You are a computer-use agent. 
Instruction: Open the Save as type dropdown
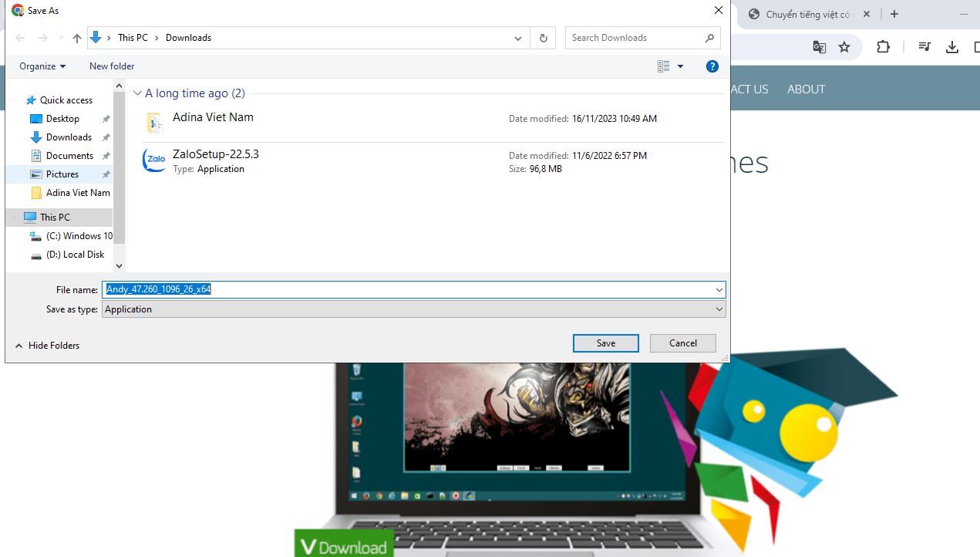[413, 309]
